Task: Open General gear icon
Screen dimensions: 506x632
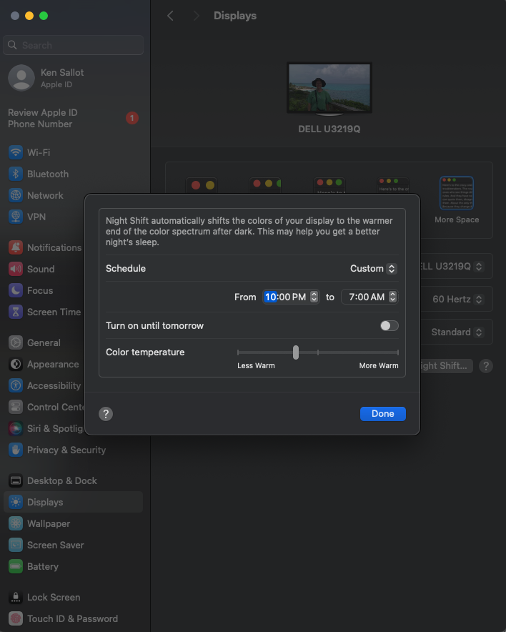Action: pyautogui.click(x=16, y=343)
